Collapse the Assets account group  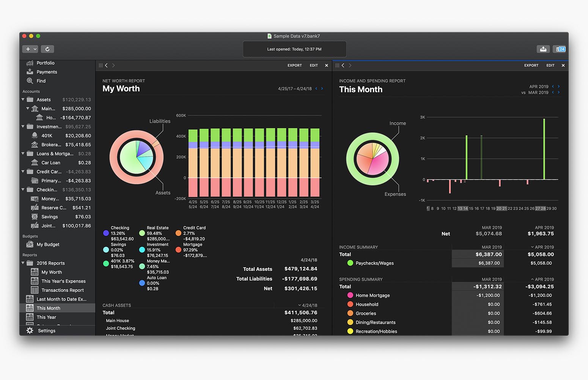point(23,99)
